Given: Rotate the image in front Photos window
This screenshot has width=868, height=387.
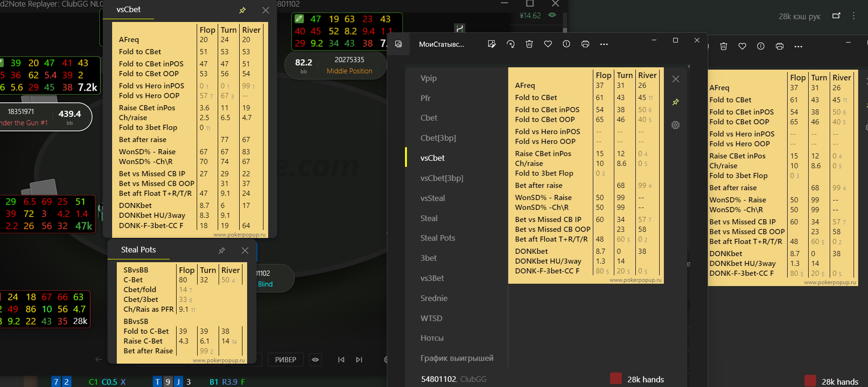Looking at the screenshot, I should tap(511, 44).
